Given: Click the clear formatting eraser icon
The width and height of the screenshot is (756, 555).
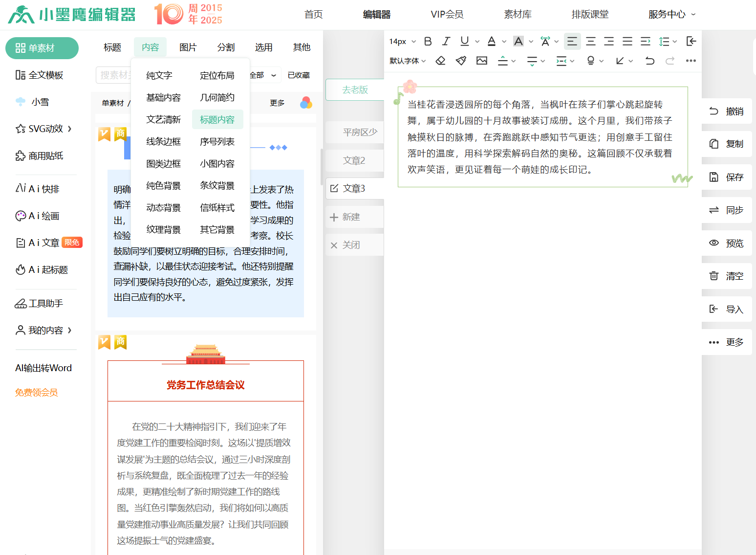Looking at the screenshot, I should pyautogui.click(x=440, y=61).
